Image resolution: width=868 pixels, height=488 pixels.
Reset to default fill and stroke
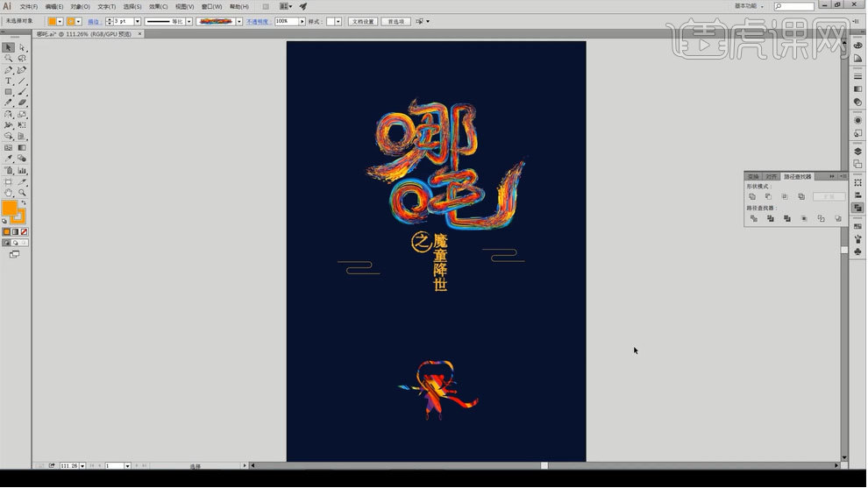click(4, 221)
